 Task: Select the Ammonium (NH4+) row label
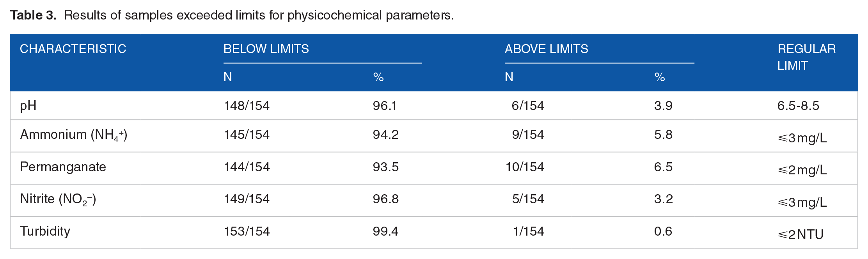(x=74, y=135)
